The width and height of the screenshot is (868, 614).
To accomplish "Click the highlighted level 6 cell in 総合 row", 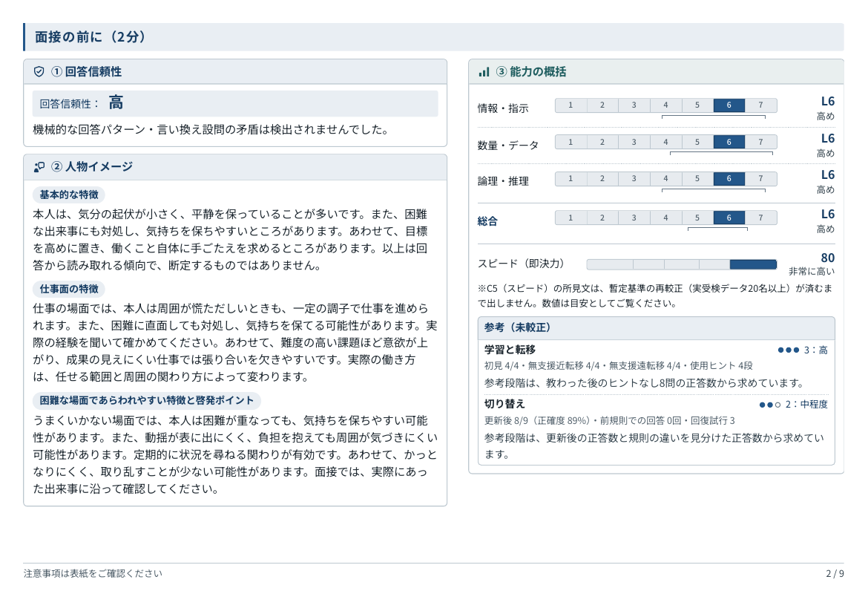I will pyautogui.click(x=729, y=218).
